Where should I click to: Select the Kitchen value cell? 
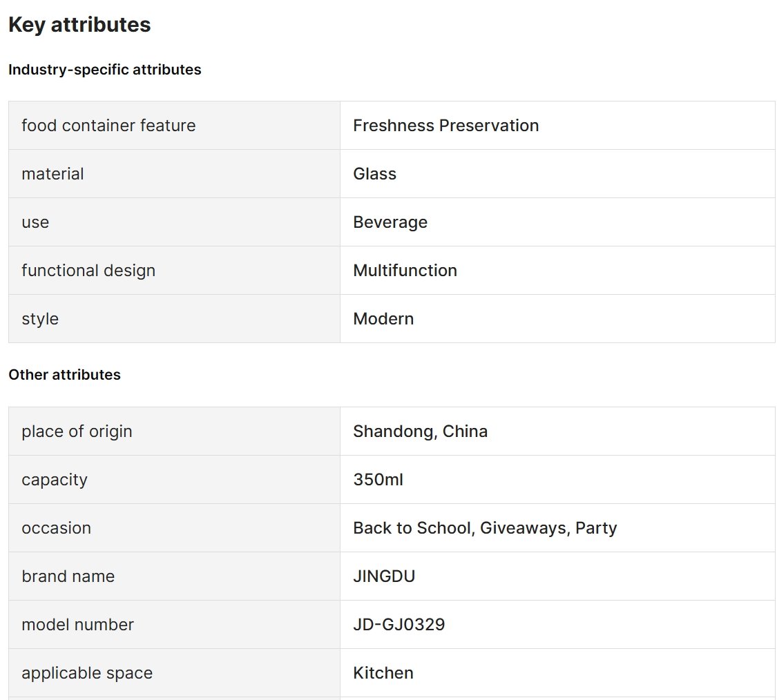click(x=557, y=673)
